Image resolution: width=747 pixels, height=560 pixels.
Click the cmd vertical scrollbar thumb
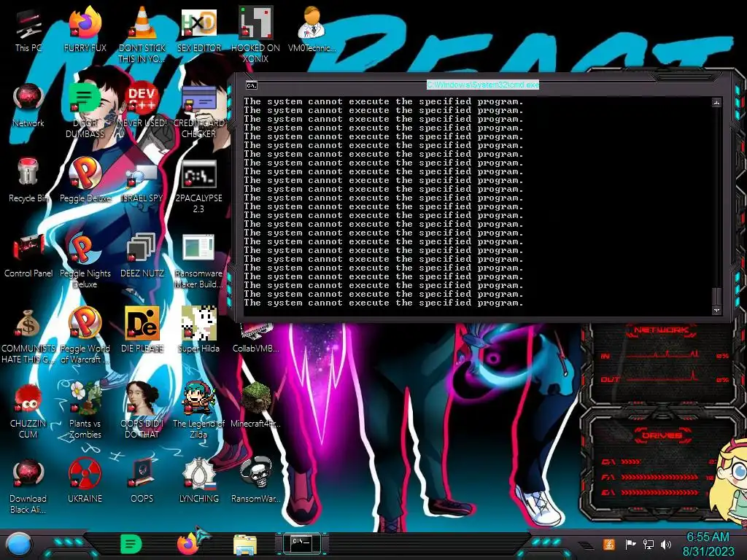pos(716,296)
